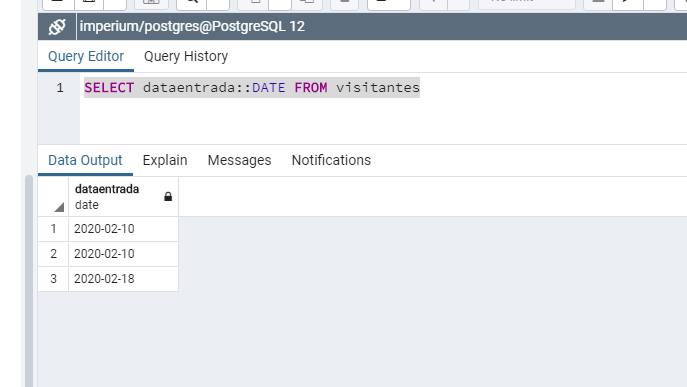Switch to the Query Editor tab
Viewport: 687px width, 387px height.
pos(86,56)
